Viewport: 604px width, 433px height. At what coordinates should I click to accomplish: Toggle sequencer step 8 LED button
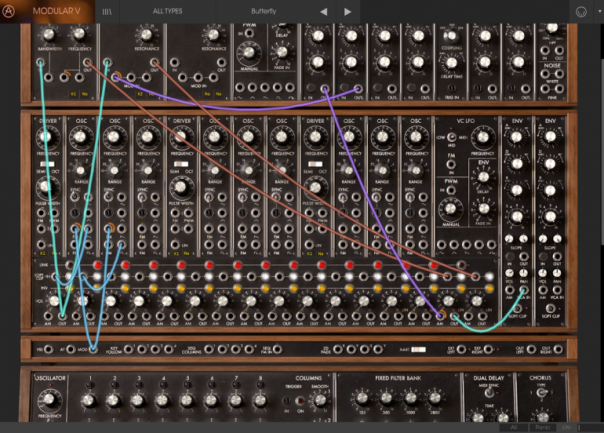coord(260,385)
